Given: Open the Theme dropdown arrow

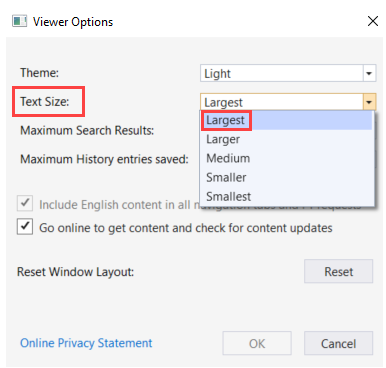Looking at the screenshot, I should click(369, 73).
